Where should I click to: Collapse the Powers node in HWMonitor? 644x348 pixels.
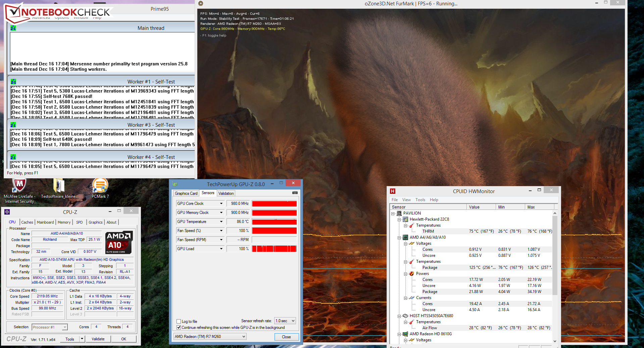pyautogui.click(x=405, y=274)
